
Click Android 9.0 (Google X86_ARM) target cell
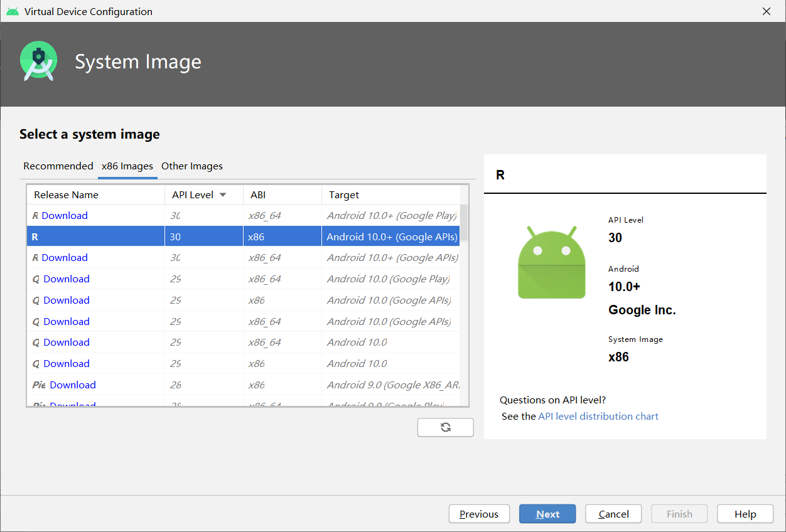point(391,385)
